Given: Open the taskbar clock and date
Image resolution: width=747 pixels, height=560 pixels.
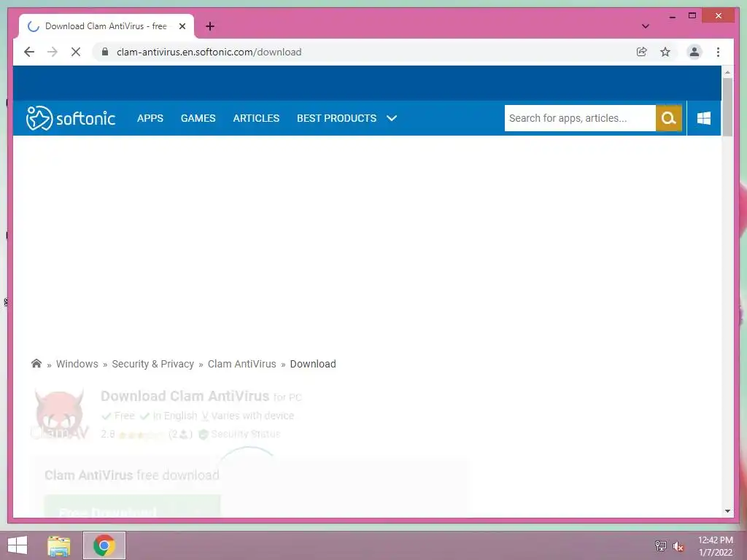Looking at the screenshot, I should pyautogui.click(x=715, y=546).
